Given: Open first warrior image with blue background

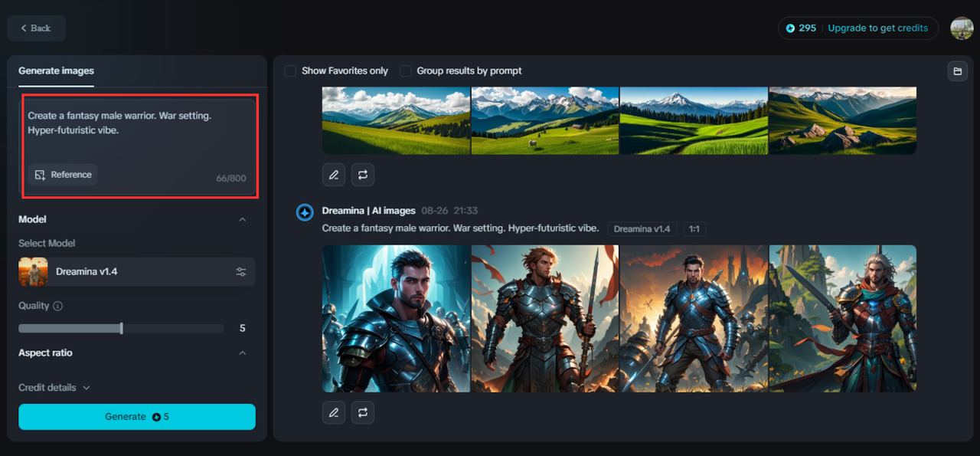Looking at the screenshot, I should point(396,318).
